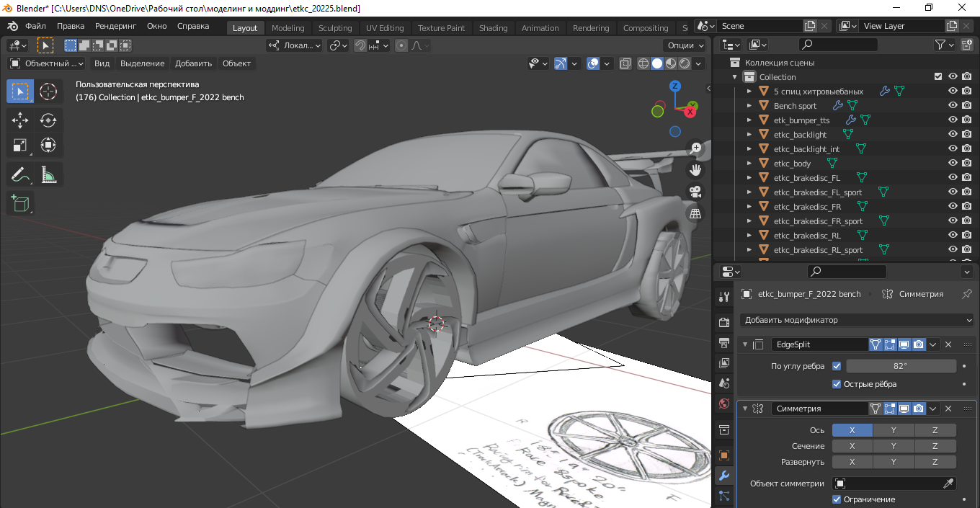Select Y axis for Симметрия modifier

click(894, 430)
